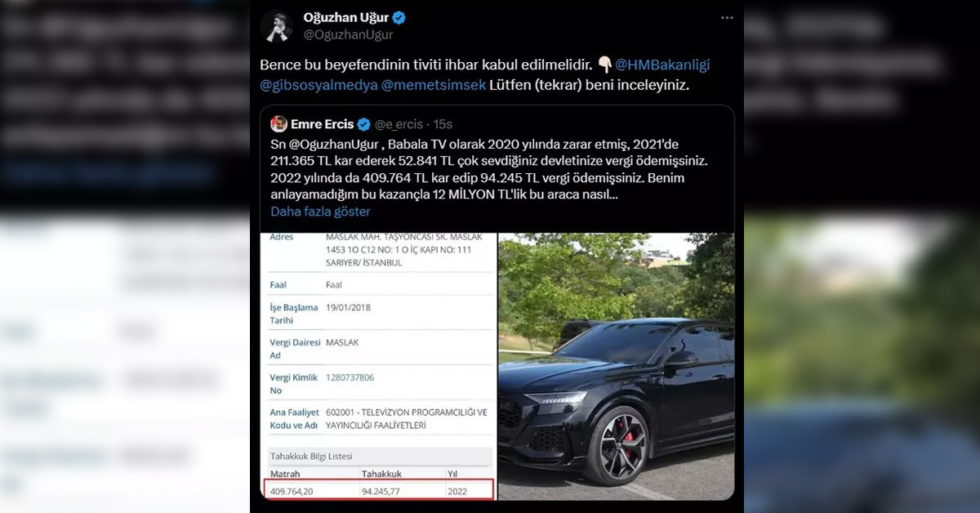Click the blue verified badge beside Oğuzhan Uğur

399,18
